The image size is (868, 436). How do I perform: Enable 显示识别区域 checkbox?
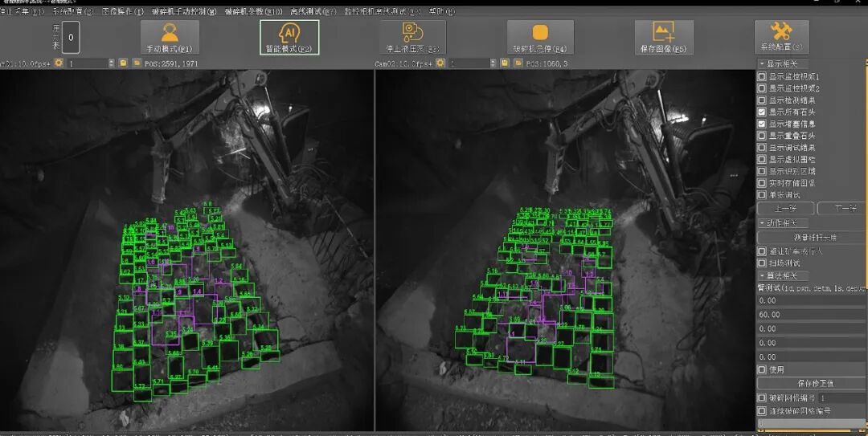762,171
